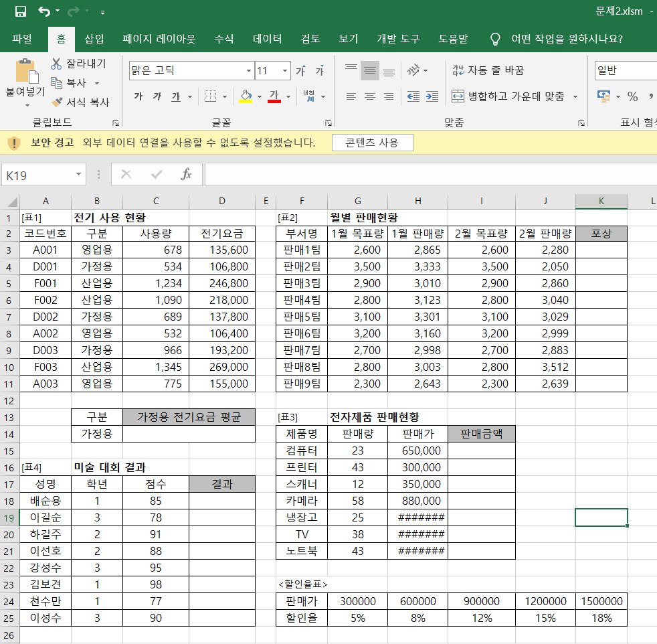Switch to the 수식 tab
The image size is (657, 644).
tap(223, 39)
